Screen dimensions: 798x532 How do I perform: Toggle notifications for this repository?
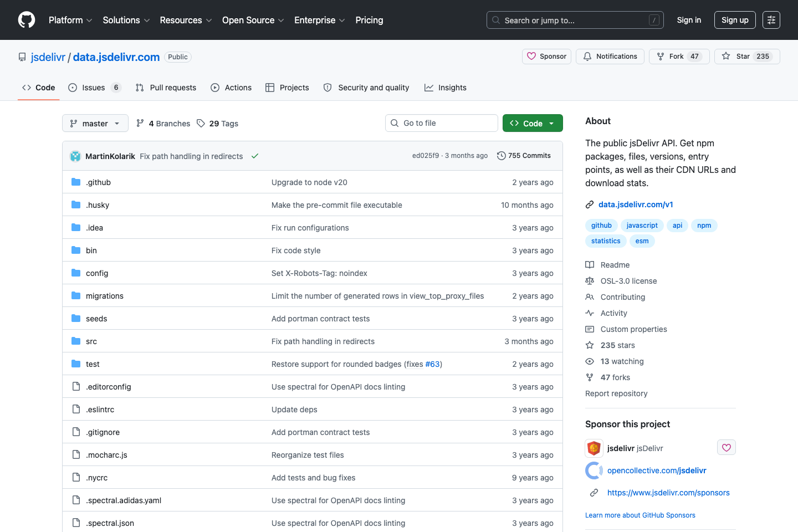tap(610, 56)
